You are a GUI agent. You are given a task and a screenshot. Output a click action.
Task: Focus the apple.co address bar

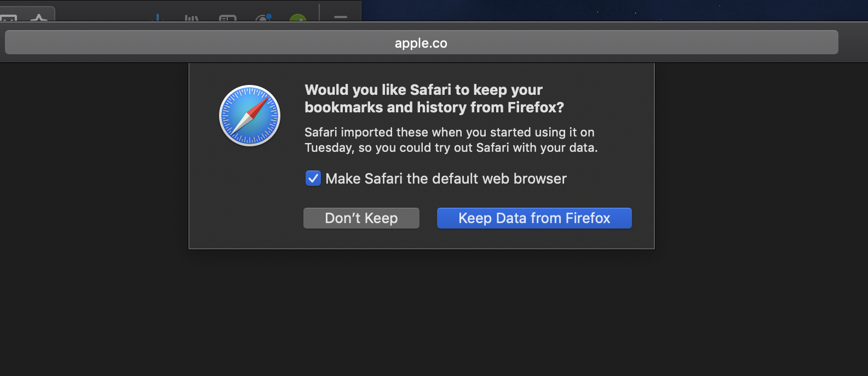coord(421,43)
